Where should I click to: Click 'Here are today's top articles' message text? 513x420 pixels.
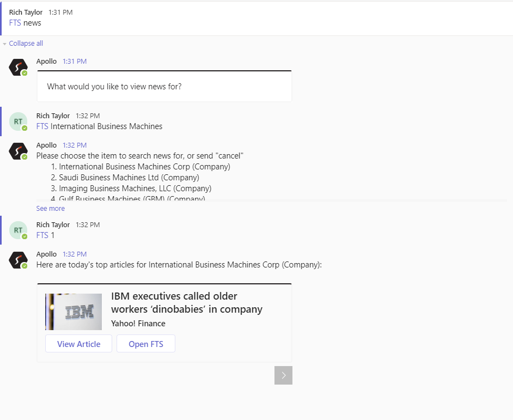(x=179, y=265)
